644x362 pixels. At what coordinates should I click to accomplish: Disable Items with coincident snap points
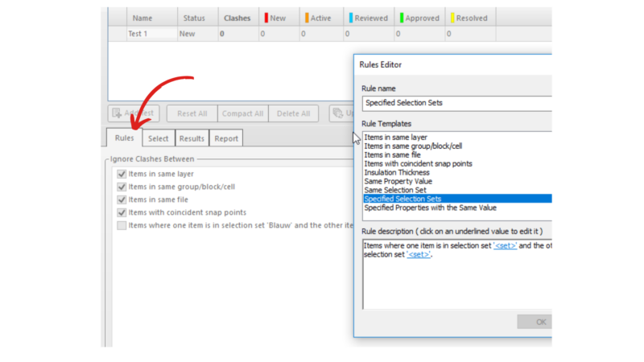tap(122, 212)
